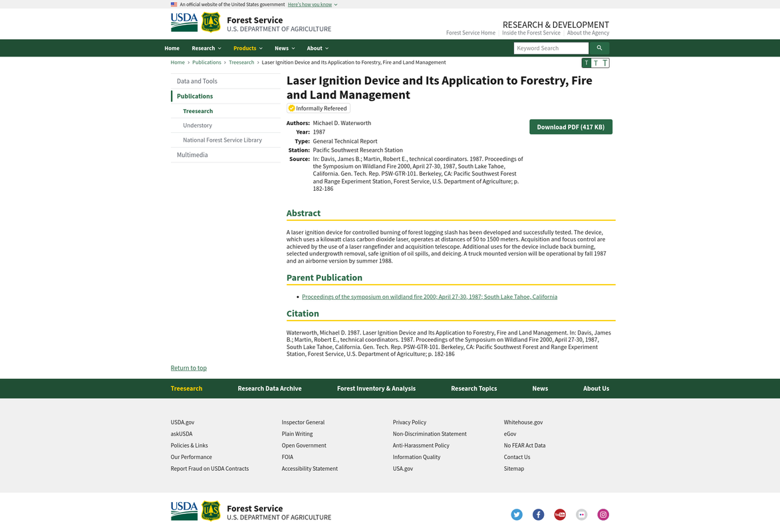Click the Forest Service shield in header
This screenshot has width=780, height=532.
pos(211,23)
